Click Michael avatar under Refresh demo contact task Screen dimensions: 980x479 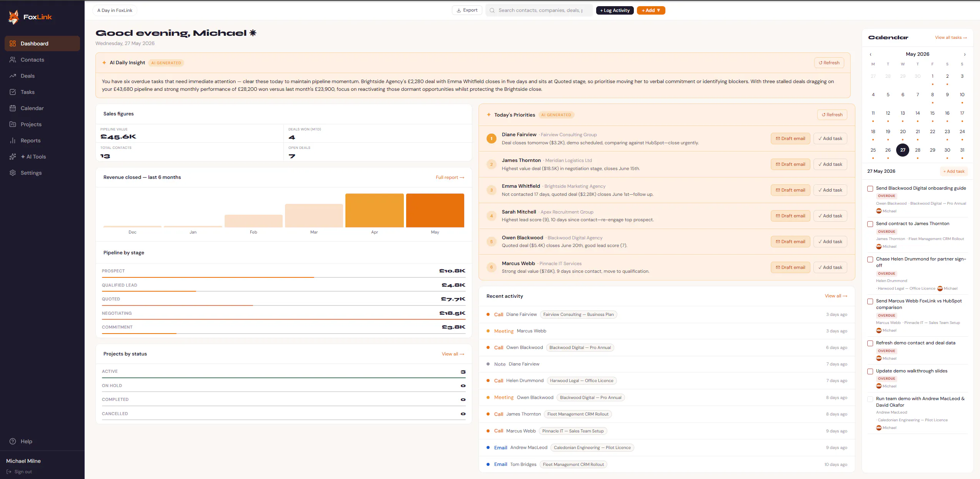(x=879, y=358)
